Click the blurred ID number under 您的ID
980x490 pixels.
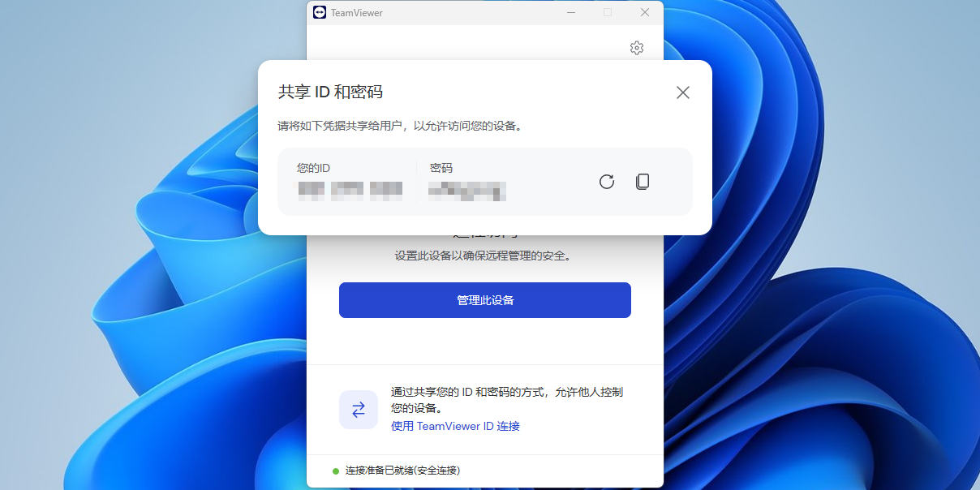point(350,191)
